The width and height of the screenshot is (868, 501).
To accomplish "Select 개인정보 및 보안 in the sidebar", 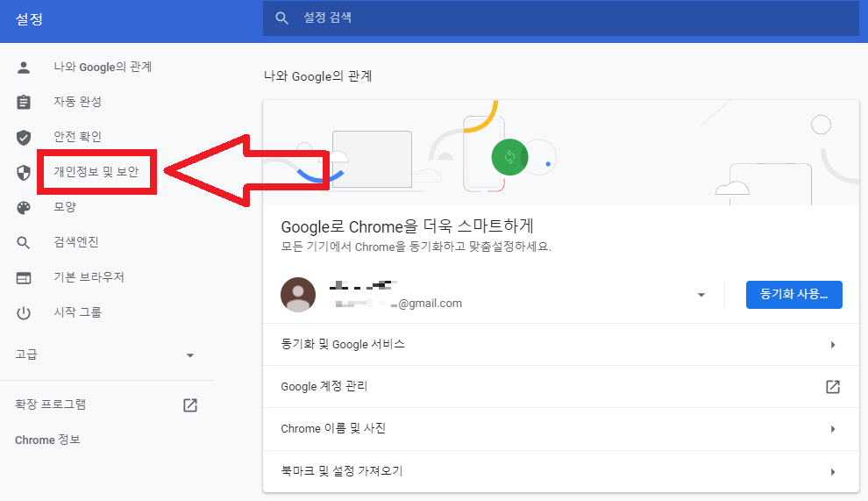I will pyautogui.click(x=96, y=172).
